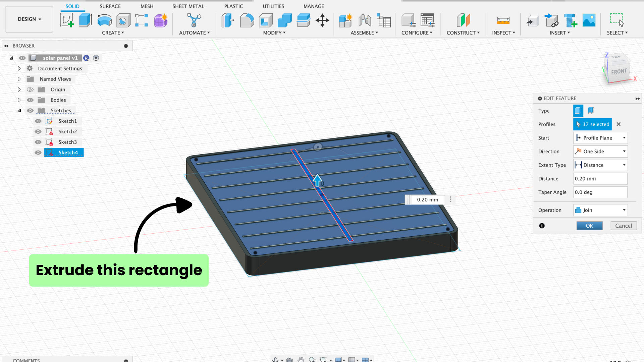Open the Automate fork icon
644x362 pixels.
coord(194,20)
